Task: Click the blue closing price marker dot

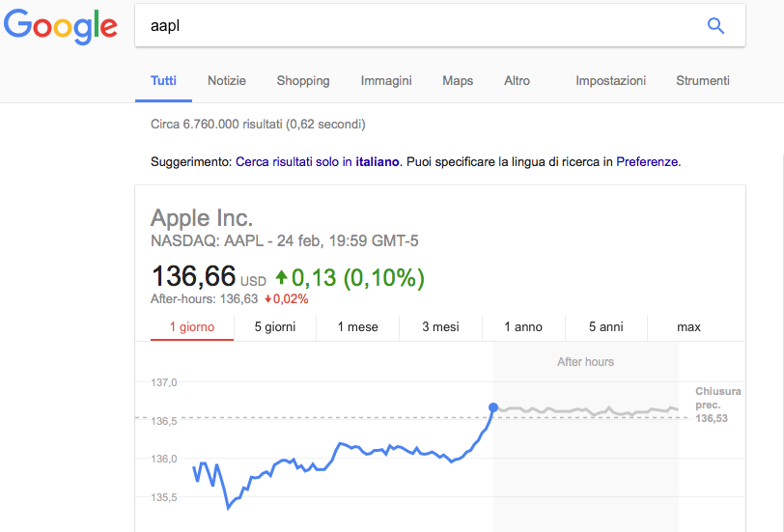Action: [493, 408]
